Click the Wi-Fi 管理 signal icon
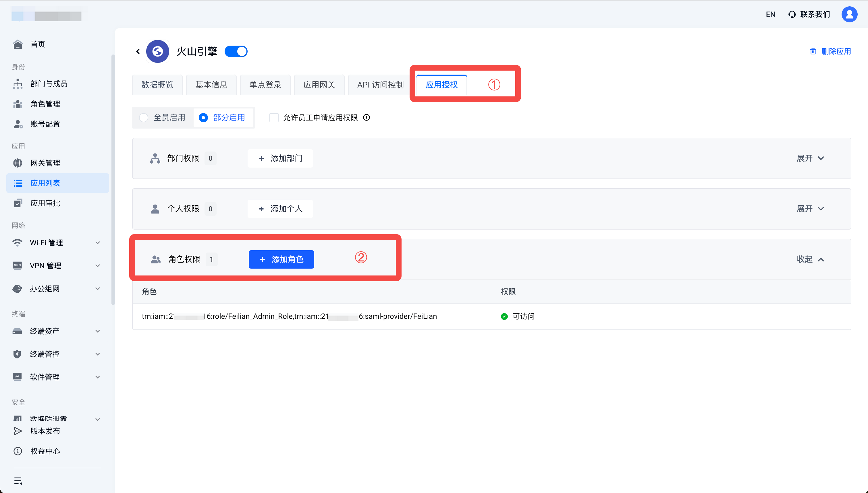This screenshot has height=493, width=868. pos(17,242)
